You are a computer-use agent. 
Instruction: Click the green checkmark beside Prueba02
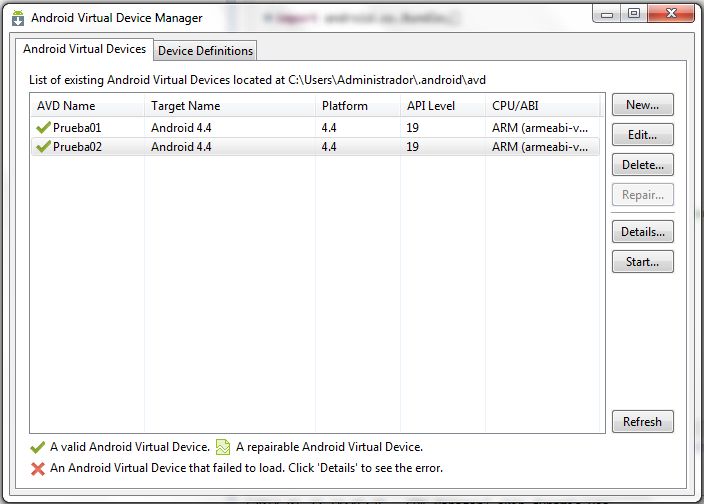click(43, 147)
